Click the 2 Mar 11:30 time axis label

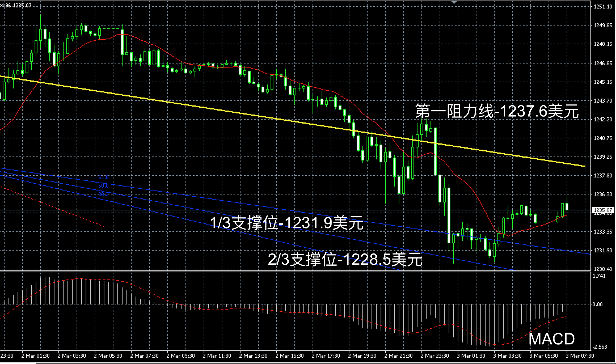click(217, 356)
